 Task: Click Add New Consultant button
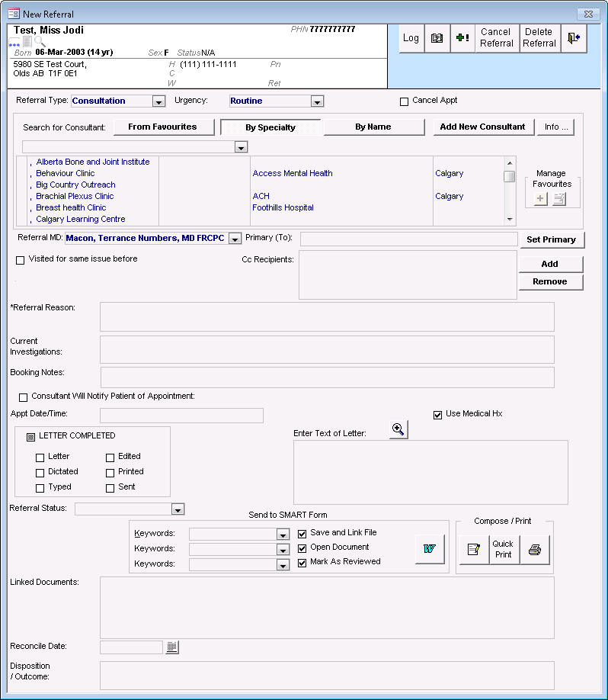(483, 127)
